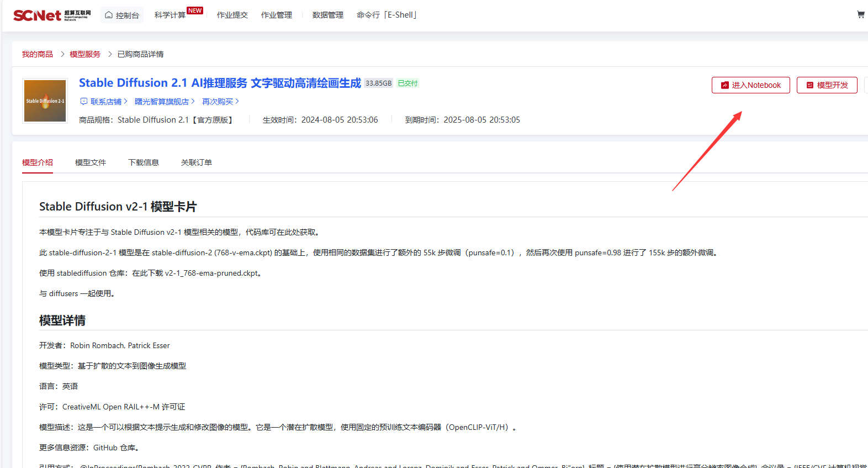Screen dimensions: 868x468
Task: Click the chevron after 曙光智算旗舰店
Action: point(193,102)
